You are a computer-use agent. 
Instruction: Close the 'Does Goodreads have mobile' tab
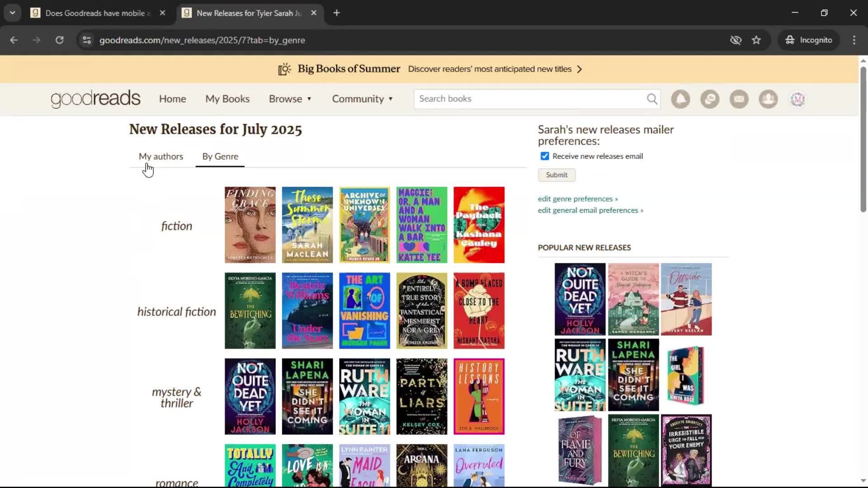(x=162, y=13)
